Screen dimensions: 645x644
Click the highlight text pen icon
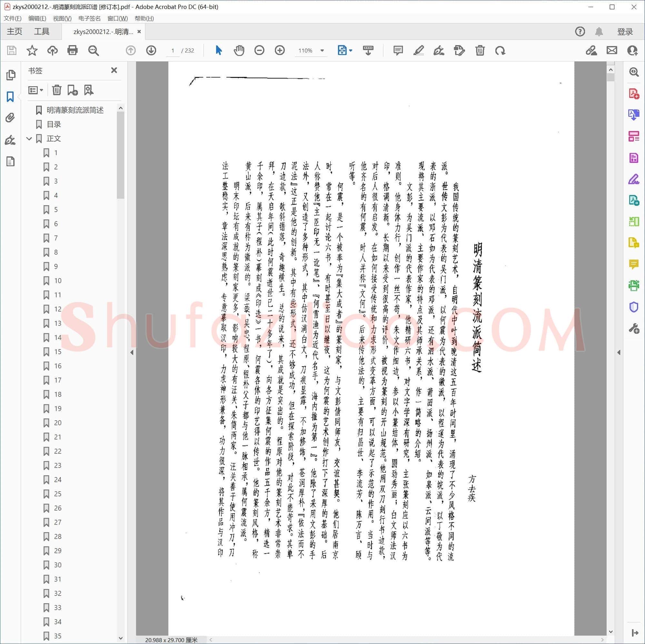(x=418, y=50)
